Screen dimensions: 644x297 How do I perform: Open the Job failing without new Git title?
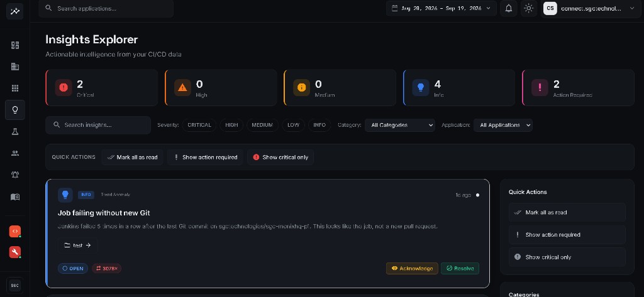[104, 213]
